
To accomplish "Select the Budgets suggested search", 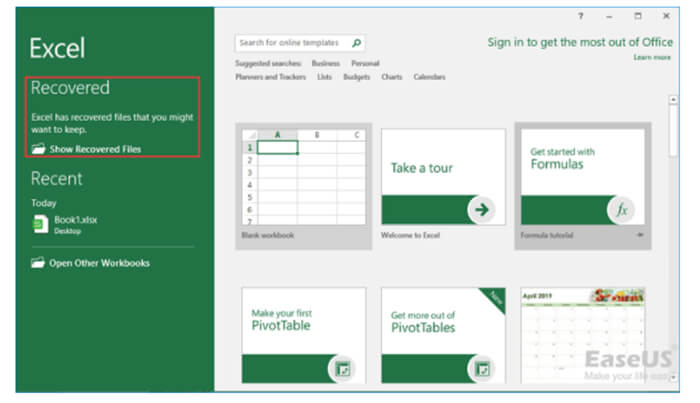I will [356, 77].
